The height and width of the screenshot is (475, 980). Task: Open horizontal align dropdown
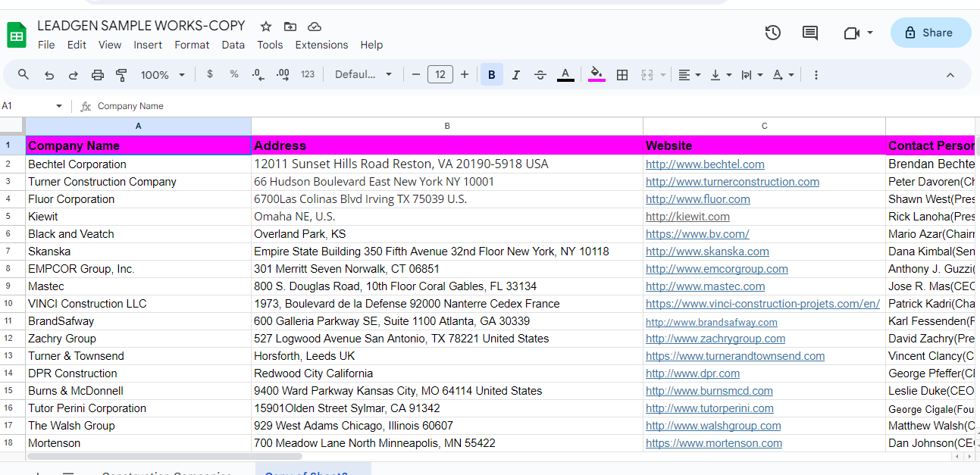tap(689, 75)
